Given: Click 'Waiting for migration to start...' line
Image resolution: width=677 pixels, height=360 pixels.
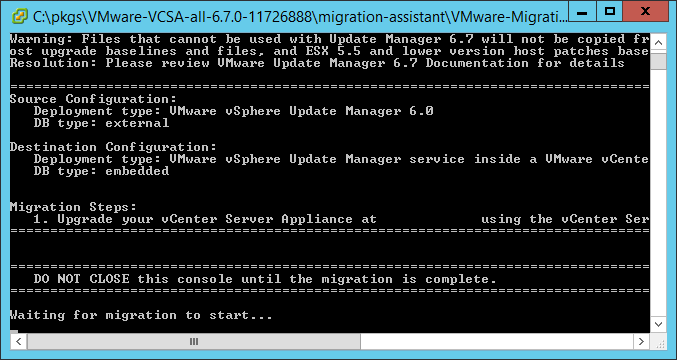Looking at the screenshot, I should [141, 315].
